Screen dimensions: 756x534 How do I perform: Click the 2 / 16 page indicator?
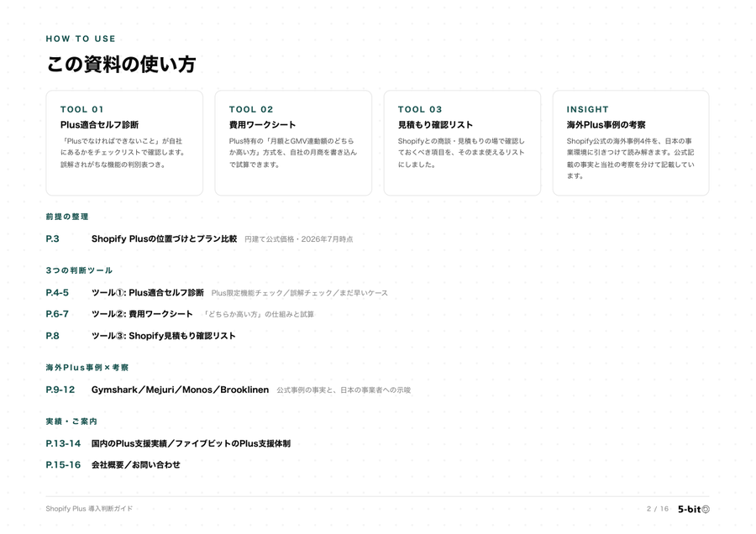click(658, 509)
